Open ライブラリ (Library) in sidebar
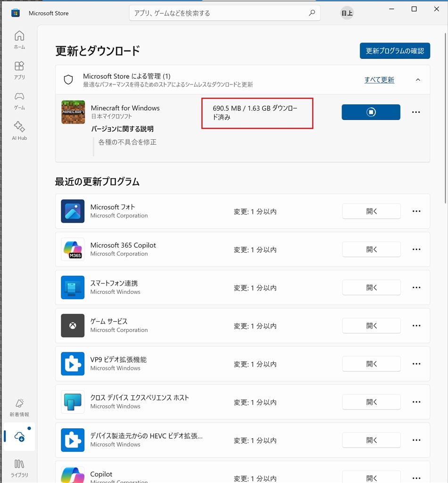The image size is (448, 483). coord(19,468)
